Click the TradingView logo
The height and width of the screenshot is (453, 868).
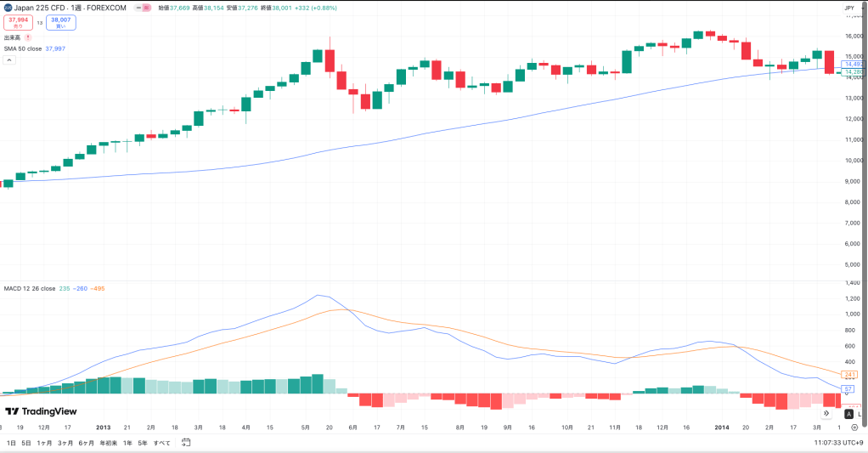pos(41,411)
